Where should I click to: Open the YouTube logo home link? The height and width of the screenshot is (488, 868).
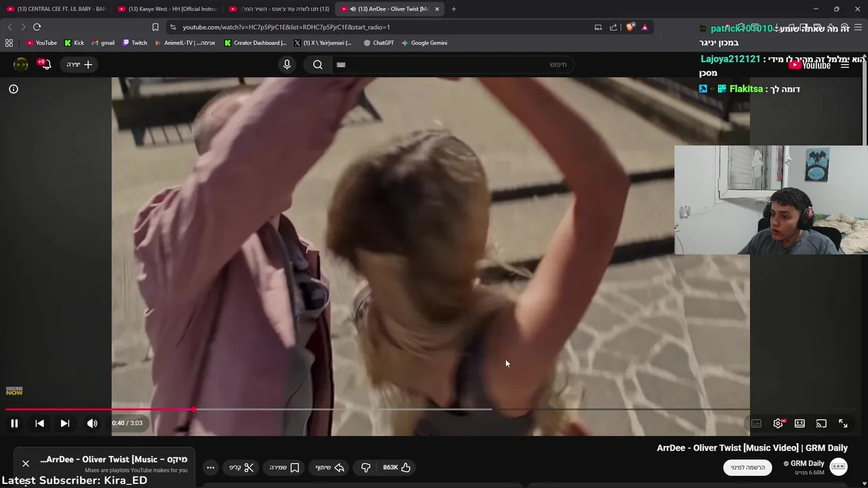pyautogui.click(x=810, y=65)
